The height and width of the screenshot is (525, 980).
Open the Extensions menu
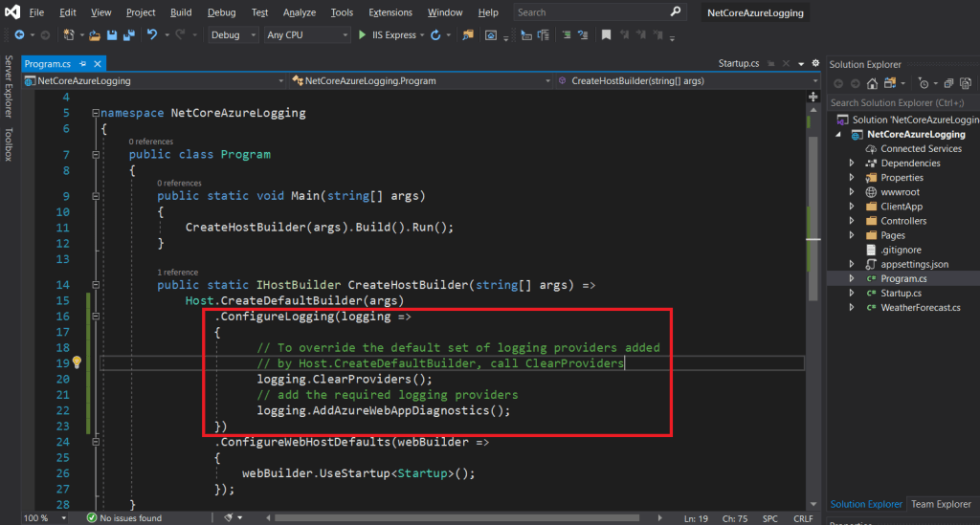click(390, 12)
